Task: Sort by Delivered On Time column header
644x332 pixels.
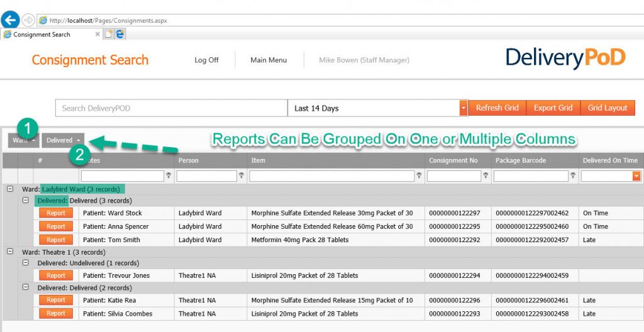Action: [610, 160]
